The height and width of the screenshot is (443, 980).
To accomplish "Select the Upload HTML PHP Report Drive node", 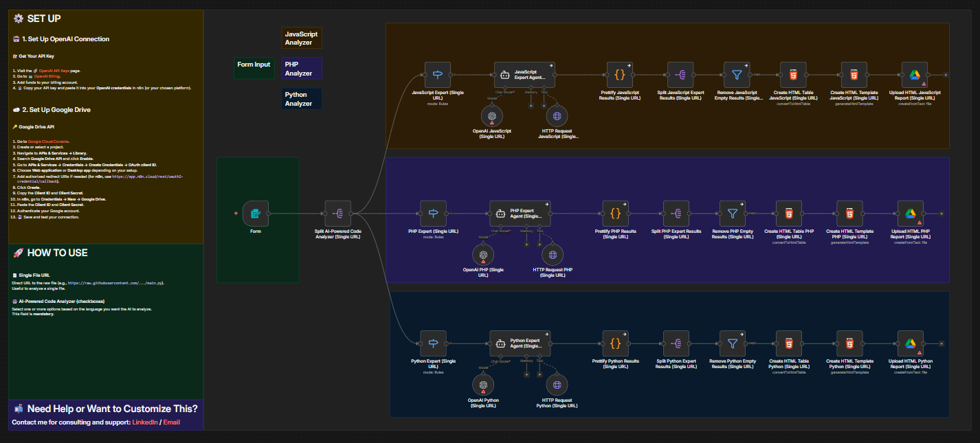I will (911, 214).
